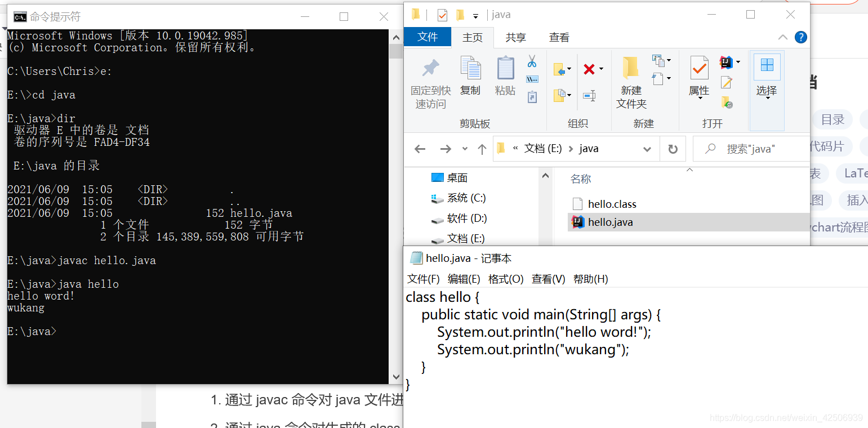Open the Customize Quick Access Toolbar dropdown

(x=475, y=16)
